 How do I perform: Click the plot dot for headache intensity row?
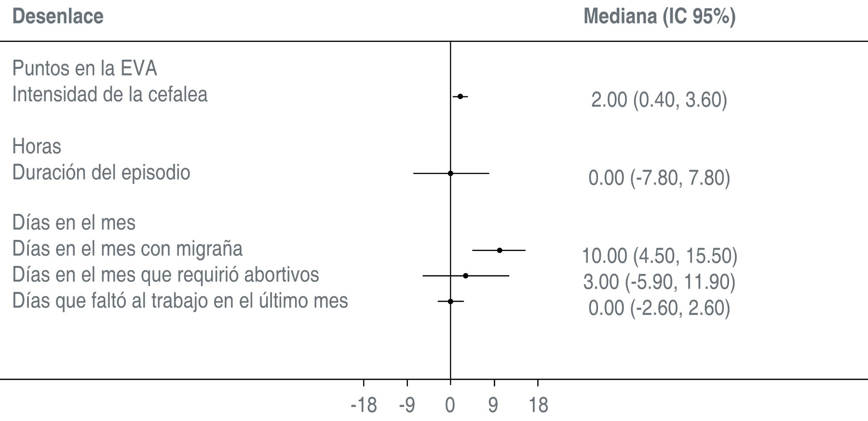click(460, 97)
